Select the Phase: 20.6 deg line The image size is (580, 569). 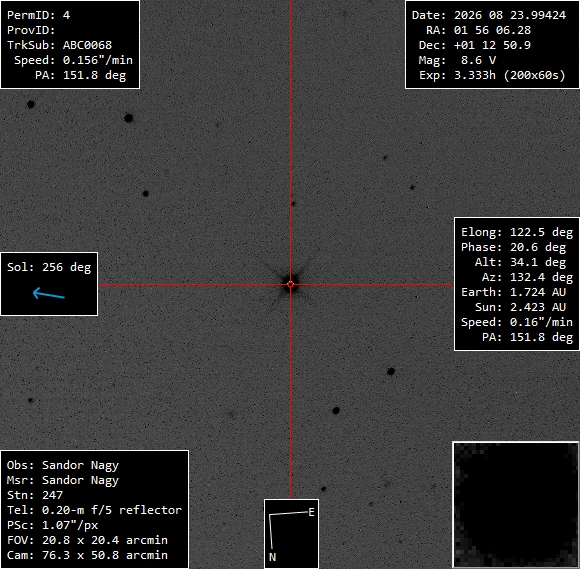(x=513, y=247)
